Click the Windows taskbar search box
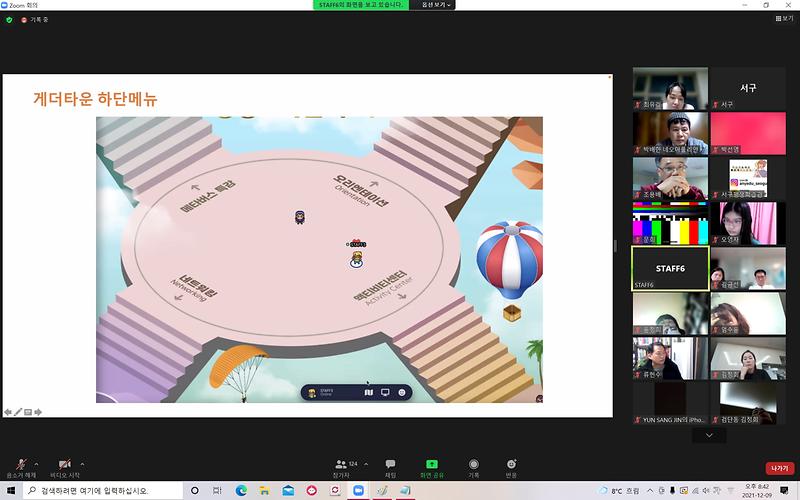800x500 pixels. [x=100, y=491]
